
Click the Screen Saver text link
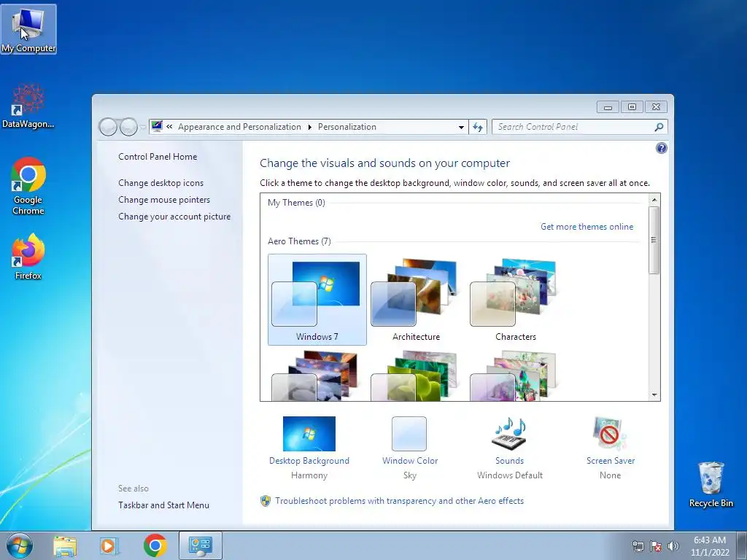pyautogui.click(x=611, y=461)
